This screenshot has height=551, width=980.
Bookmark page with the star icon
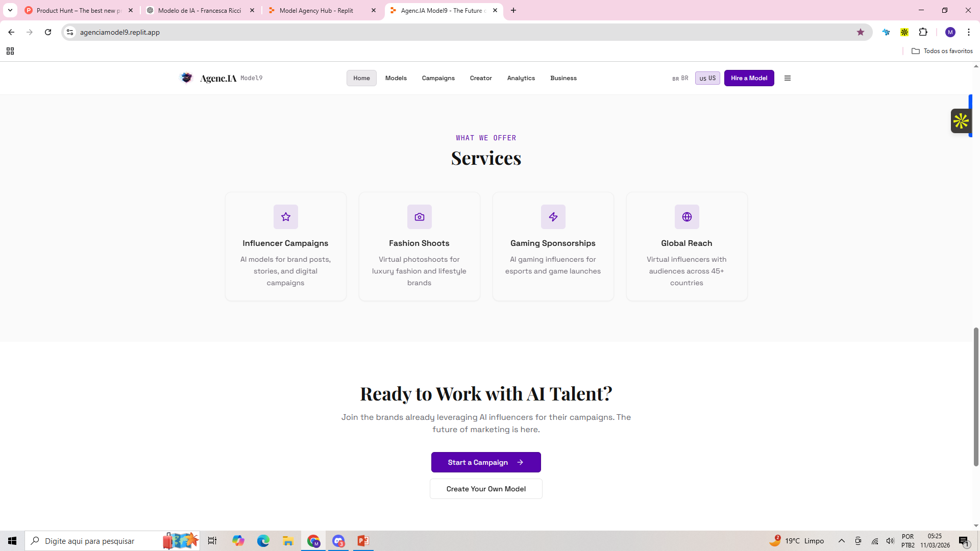click(x=861, y=32)
